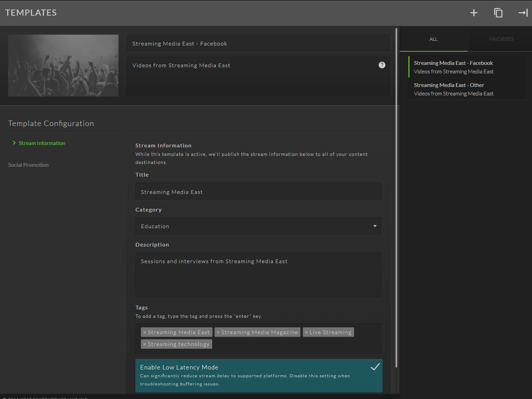The width and height of the screenshot is (532, 399).
Task: Open Social Promotion configuration section
Action: point(29,165)
